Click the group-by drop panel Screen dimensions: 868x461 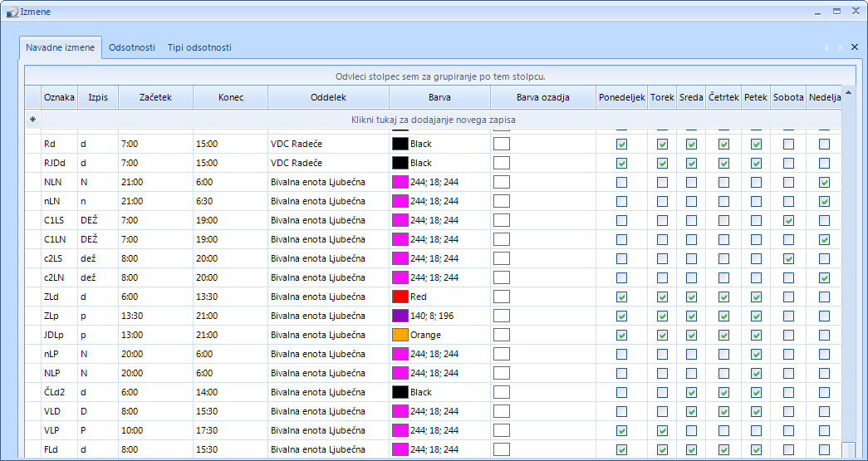coord(440,76)
